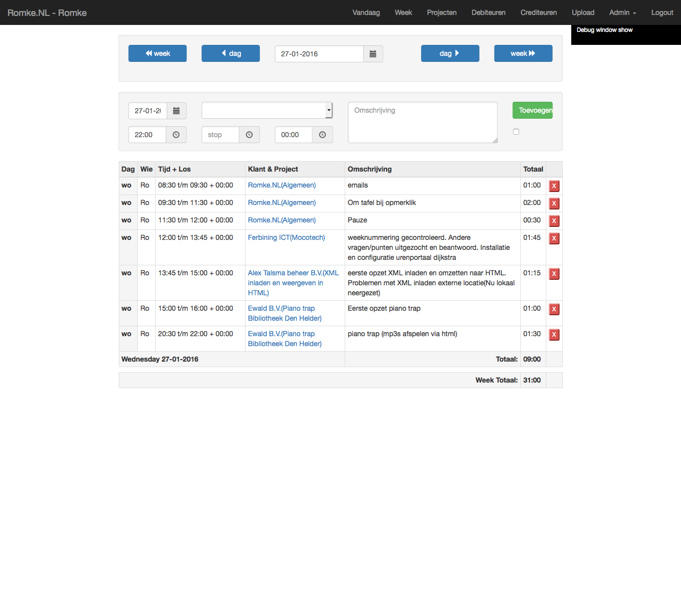Advance to next day
681x616 pixels.
point(450,53)
